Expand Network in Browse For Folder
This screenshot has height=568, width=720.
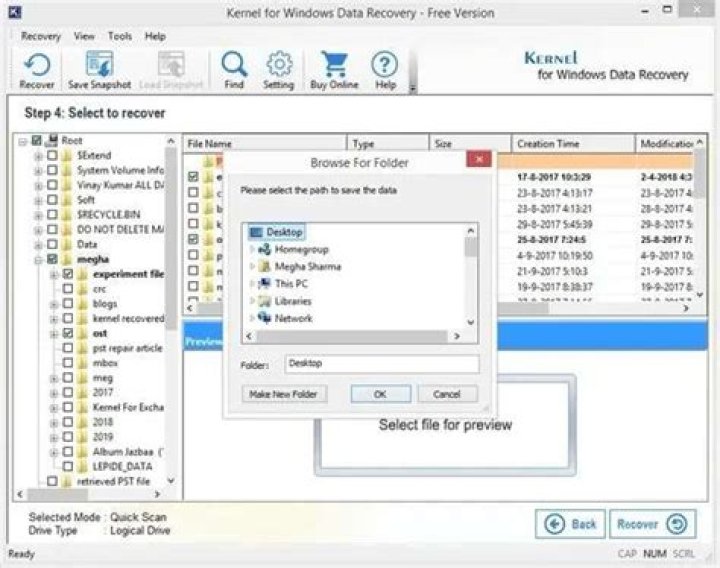click(x=252, y=318)
